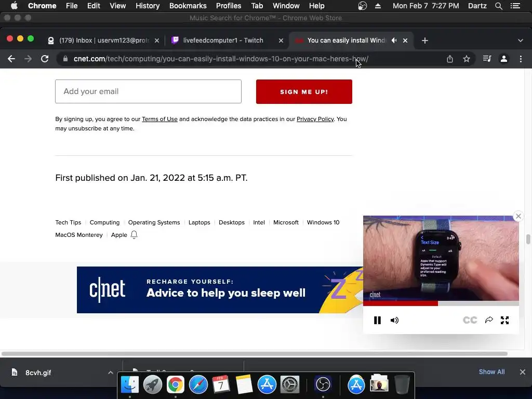Click the Add your email field
Viewport: 532px width, 399px height.
click(x=148, y=91)
